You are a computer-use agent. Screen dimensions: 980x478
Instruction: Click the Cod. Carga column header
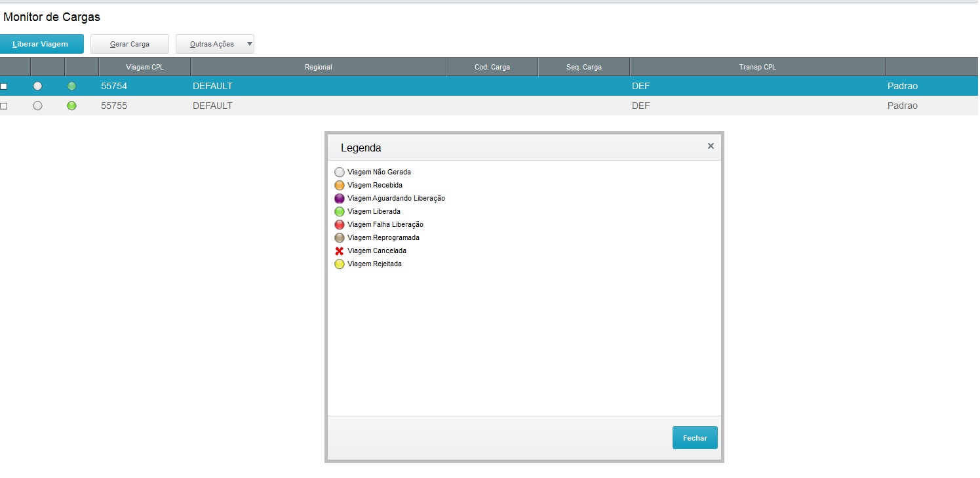(492, 67)
